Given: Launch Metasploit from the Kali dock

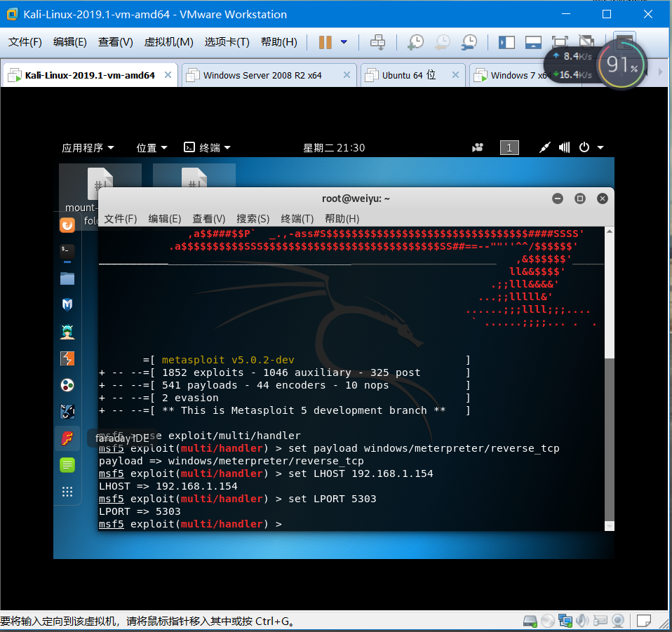Looking at the screenshot, I should [67, 304].
